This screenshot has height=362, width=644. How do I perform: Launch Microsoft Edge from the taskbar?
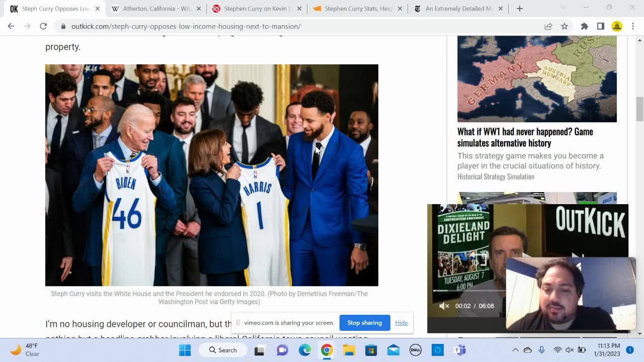(304, 350)
